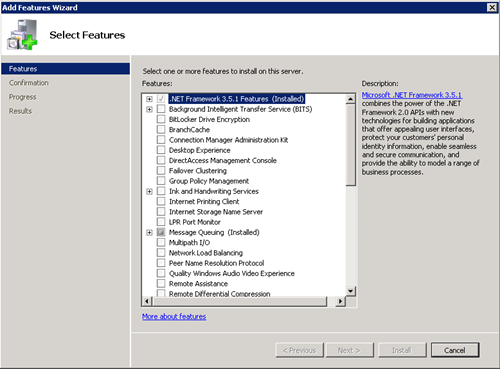Check the Multipath I/O box

pyautogui.click(x=161, y=242)
